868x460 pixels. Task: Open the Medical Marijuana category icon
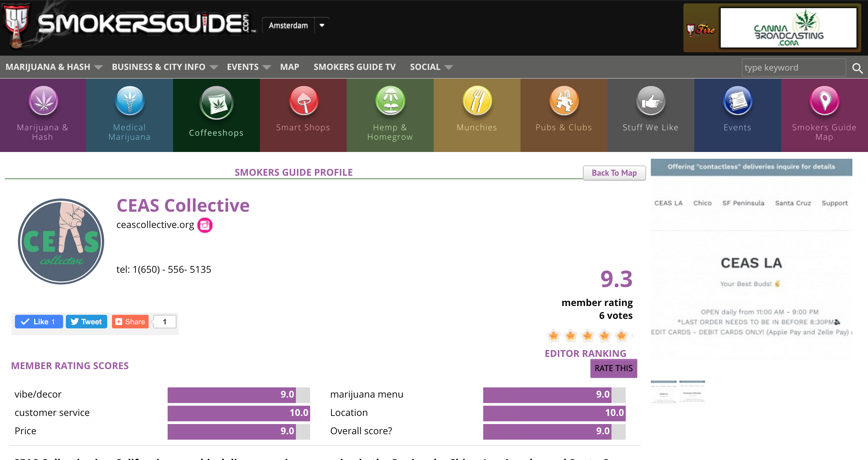(x=130, y=101)
